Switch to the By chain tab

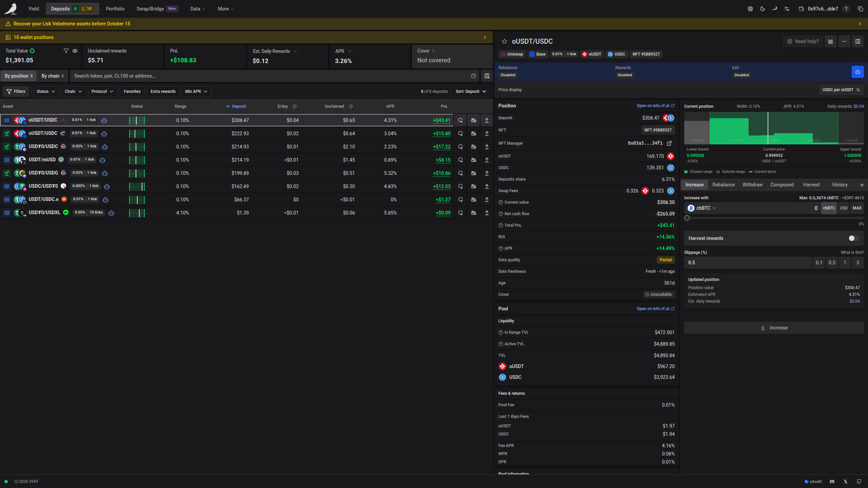[x=53, y=76]
